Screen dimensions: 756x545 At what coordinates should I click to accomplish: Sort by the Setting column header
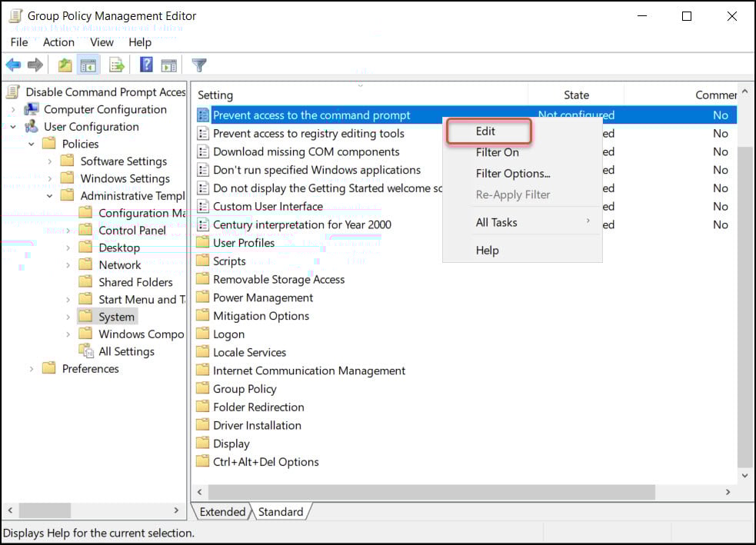click(x=360, y=95)
